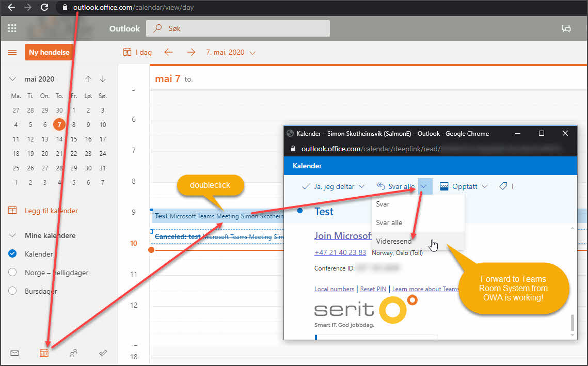This screenshot has width=588, height=366.
Task: Collapse the Mine kalendere group
Action: 12,235
